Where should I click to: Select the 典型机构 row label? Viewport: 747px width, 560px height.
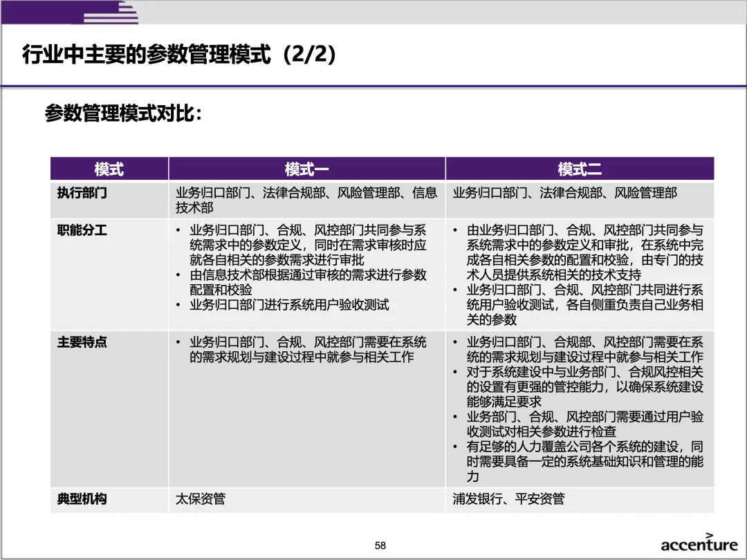pos(82,499)
